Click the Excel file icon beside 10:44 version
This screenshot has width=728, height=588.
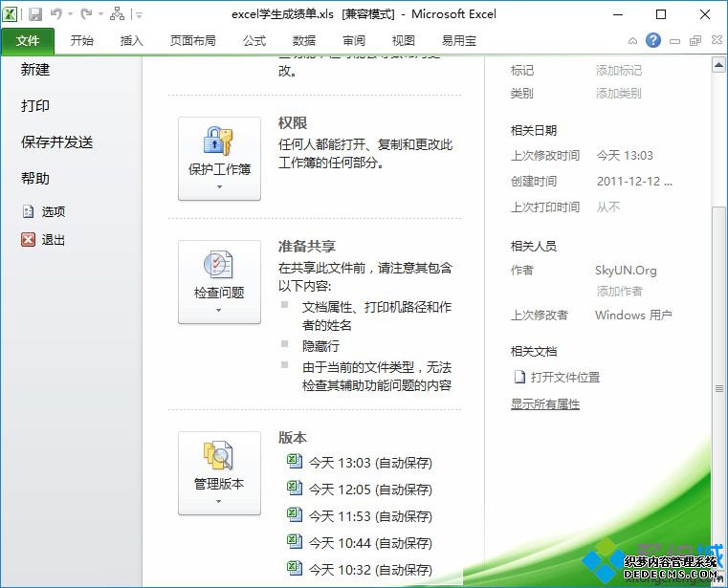click(295, 541)
